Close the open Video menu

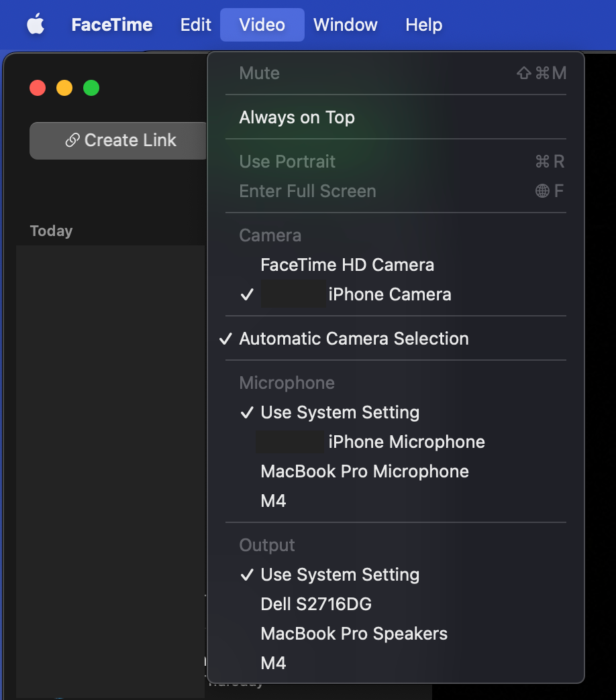tap(262, 25)
